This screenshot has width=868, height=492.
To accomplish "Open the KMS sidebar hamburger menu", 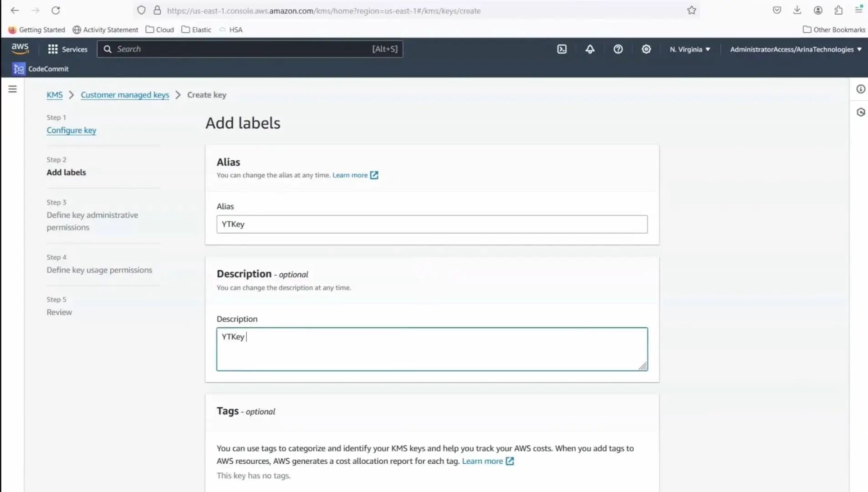I will (12, 89).
